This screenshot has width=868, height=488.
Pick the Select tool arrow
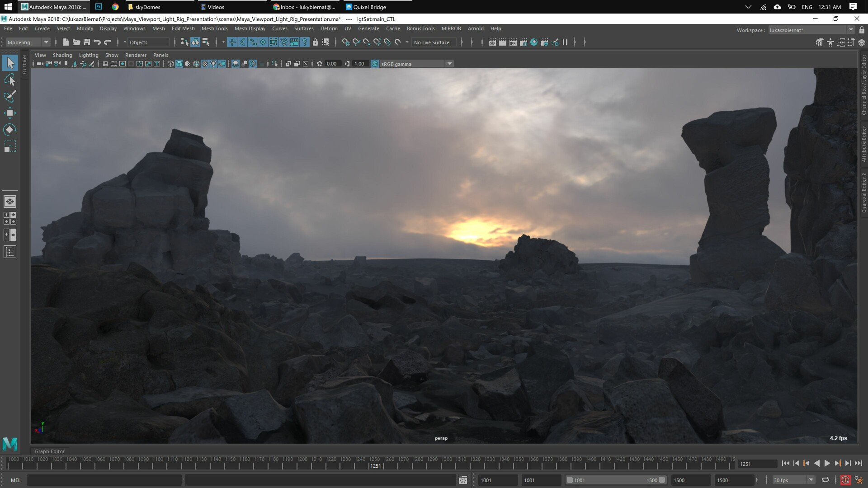coord(9,63)
